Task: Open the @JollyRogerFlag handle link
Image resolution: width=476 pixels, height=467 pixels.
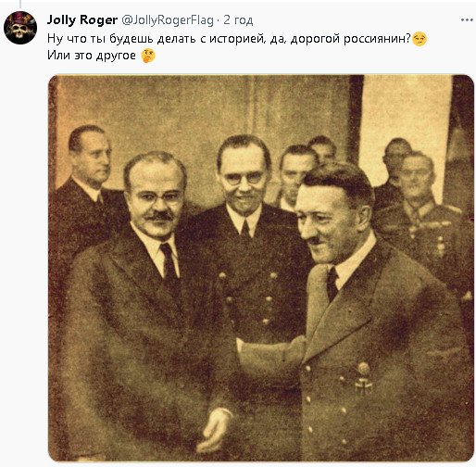Action: pyautogui.click(x=168, y=20)
